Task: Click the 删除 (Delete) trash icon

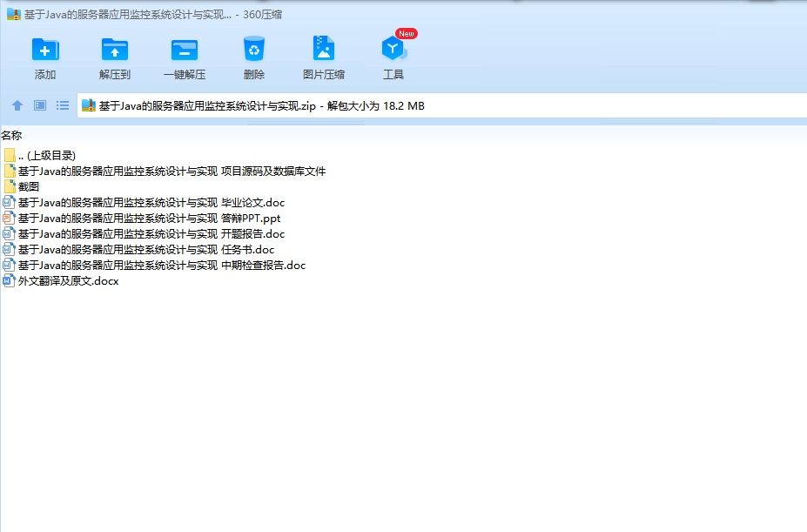Action: [253, 49]
